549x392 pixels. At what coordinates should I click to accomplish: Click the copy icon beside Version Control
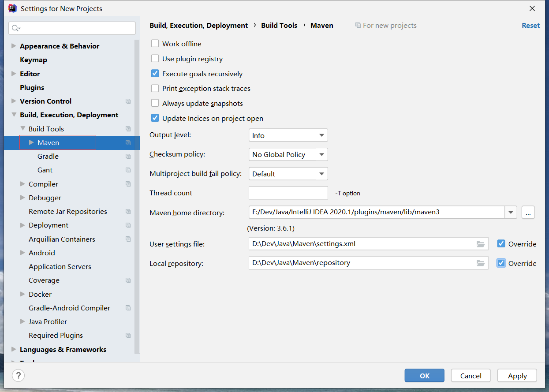[128, 101]
